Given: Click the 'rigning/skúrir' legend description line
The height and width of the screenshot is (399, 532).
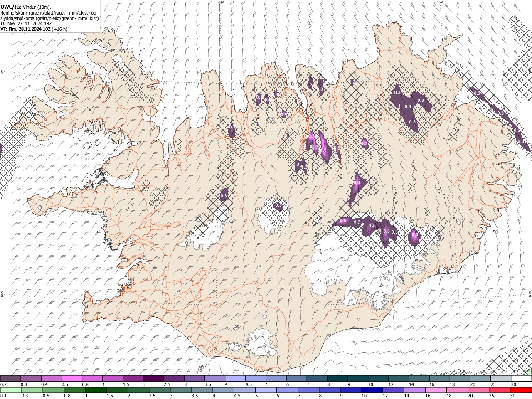Looking at the screenshot, I should pos(48,13).
